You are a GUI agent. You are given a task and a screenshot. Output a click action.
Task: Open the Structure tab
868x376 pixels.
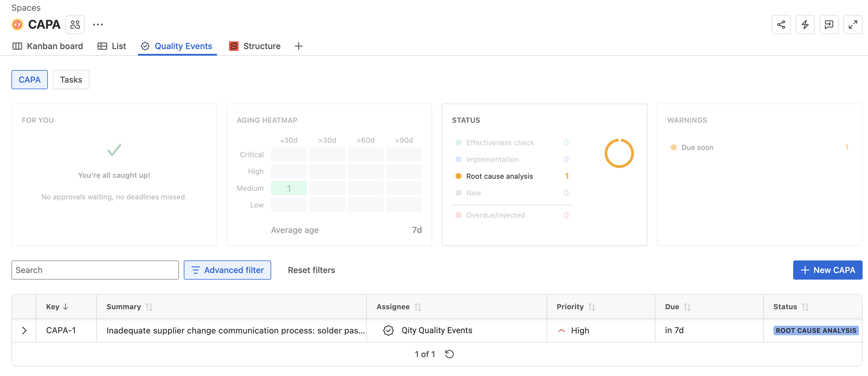tap(255, 46)
